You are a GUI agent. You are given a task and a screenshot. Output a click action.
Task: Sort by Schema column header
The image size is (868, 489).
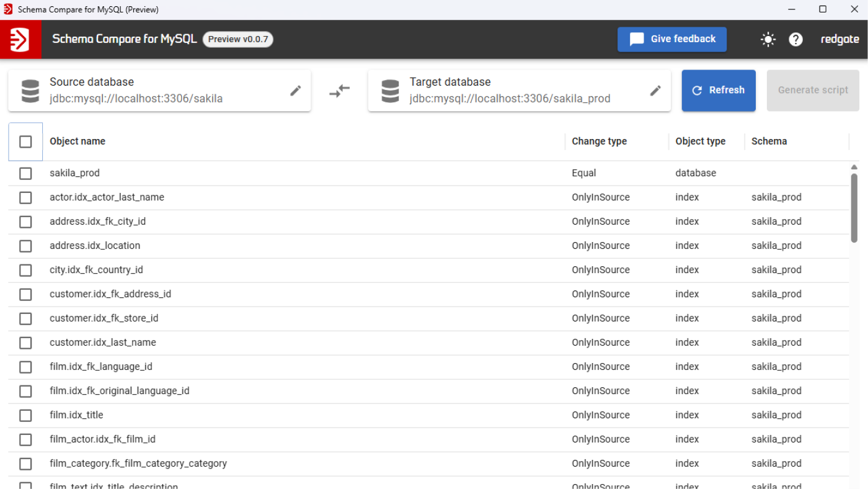click(x=769, y=141)
